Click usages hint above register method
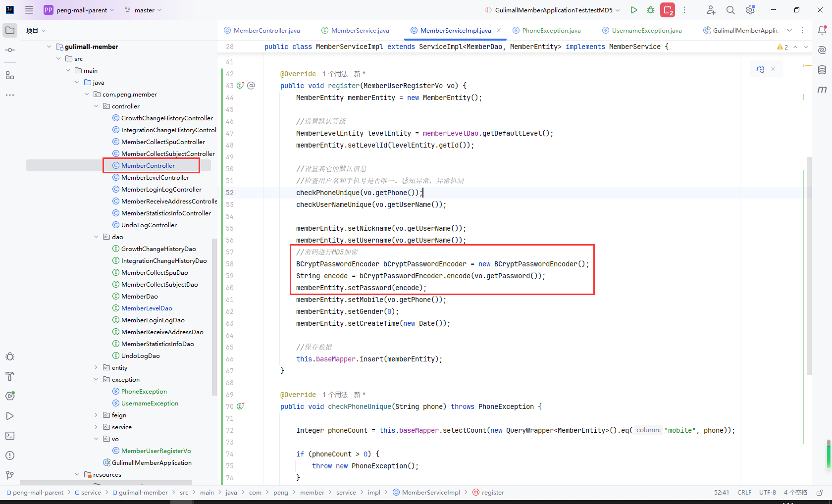Screen dimensions: 832x504 [335, 74]
